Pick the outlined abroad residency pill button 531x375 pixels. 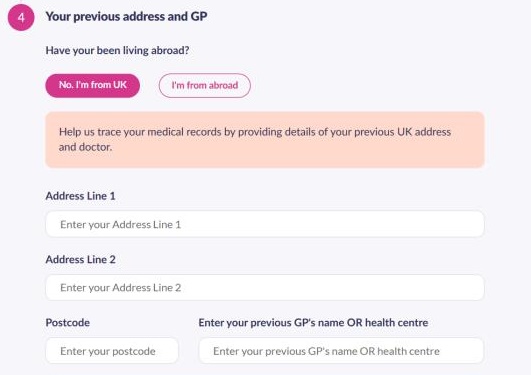[x=205, y=86]
